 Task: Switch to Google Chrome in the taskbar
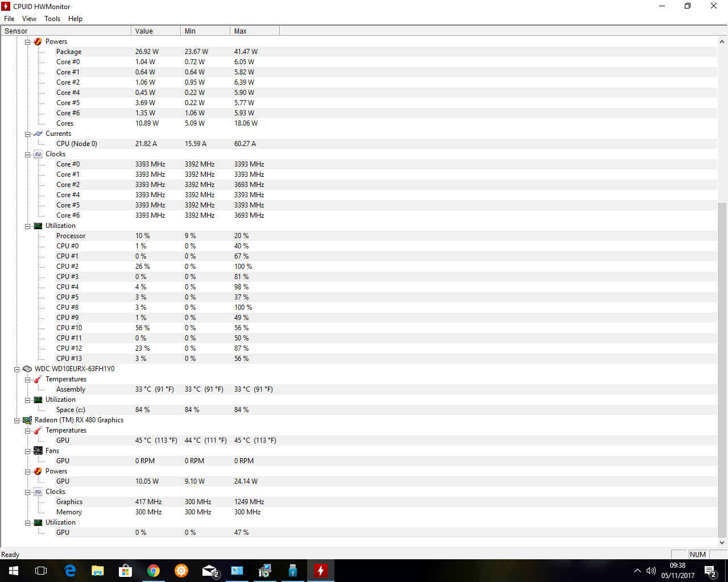pyautogui.click(x=154, y=571)
